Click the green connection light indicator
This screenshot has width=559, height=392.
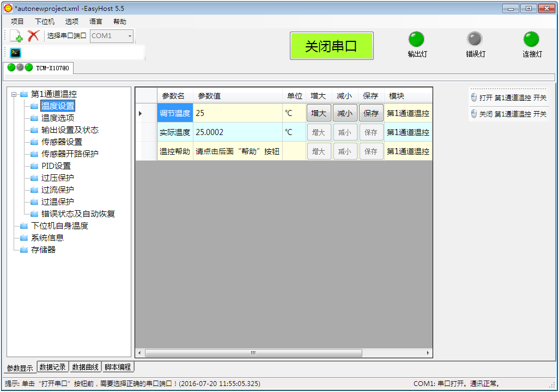pyautogui.click(x=531, y=39)
